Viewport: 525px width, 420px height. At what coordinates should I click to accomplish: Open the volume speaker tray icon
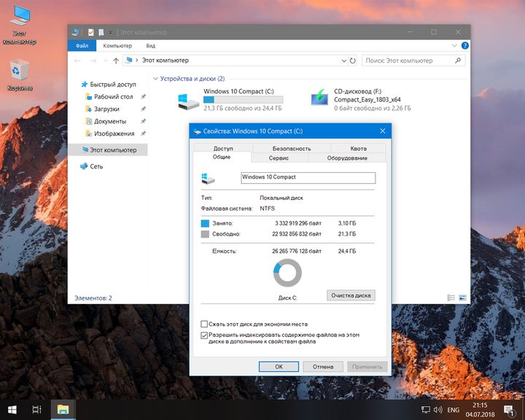[437, 410]
